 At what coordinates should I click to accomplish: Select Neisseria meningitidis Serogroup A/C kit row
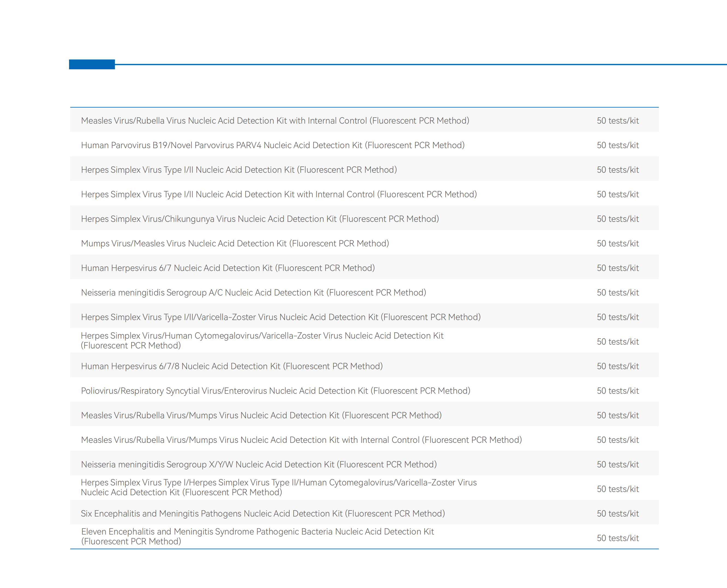(364, 292)
